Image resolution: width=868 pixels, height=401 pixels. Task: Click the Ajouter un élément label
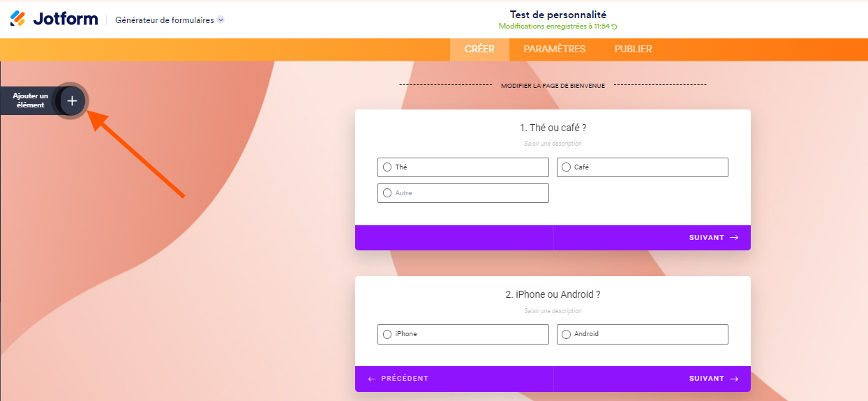click(x=30, y=100)
